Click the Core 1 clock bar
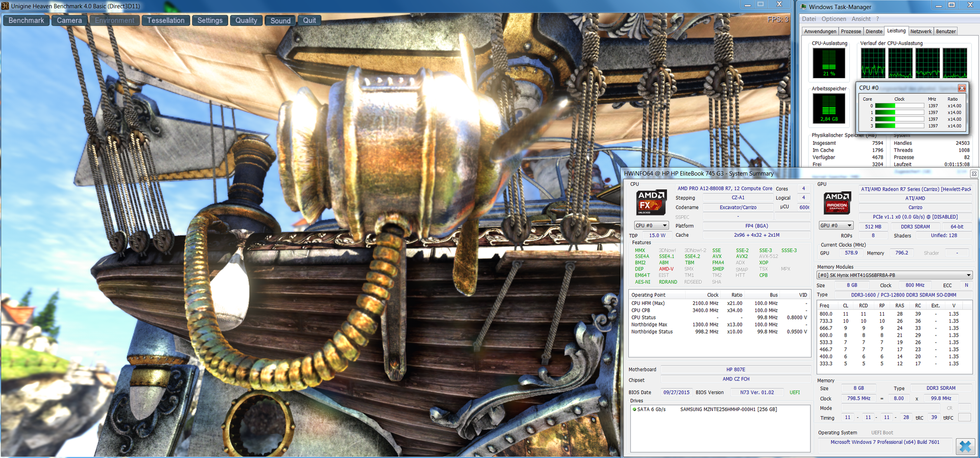The width and height of the screenshot is (980, 458). coord(899,113)
